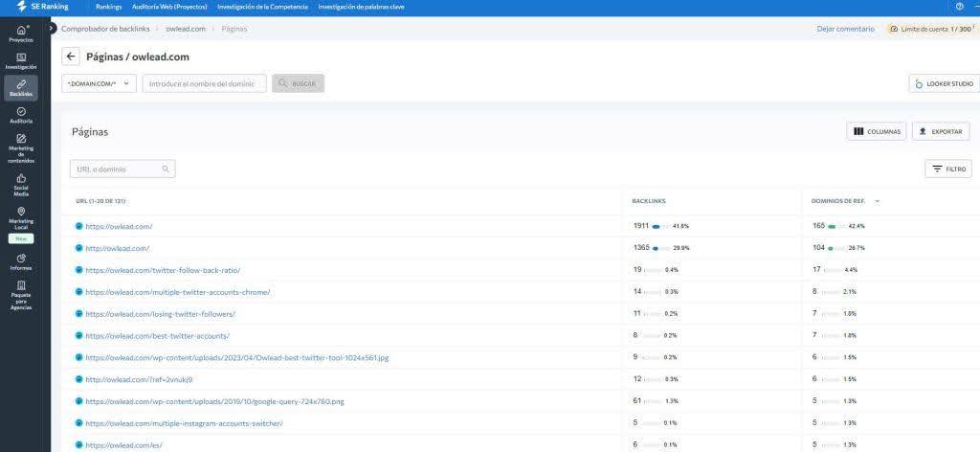The height and width of the screenshot is (452, 980).
Task: Focus the URL o dominio search field
Action: (x=122, y=169)
